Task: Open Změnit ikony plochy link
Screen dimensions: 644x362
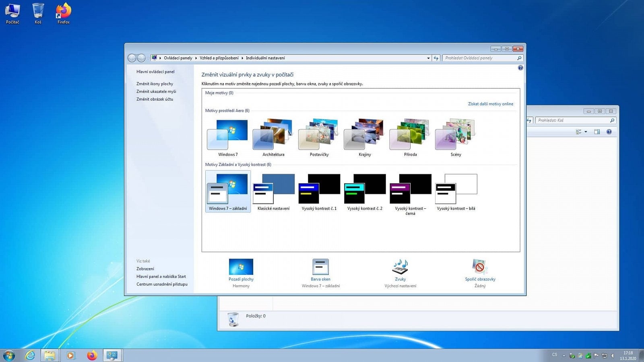Action: [155, 84]
